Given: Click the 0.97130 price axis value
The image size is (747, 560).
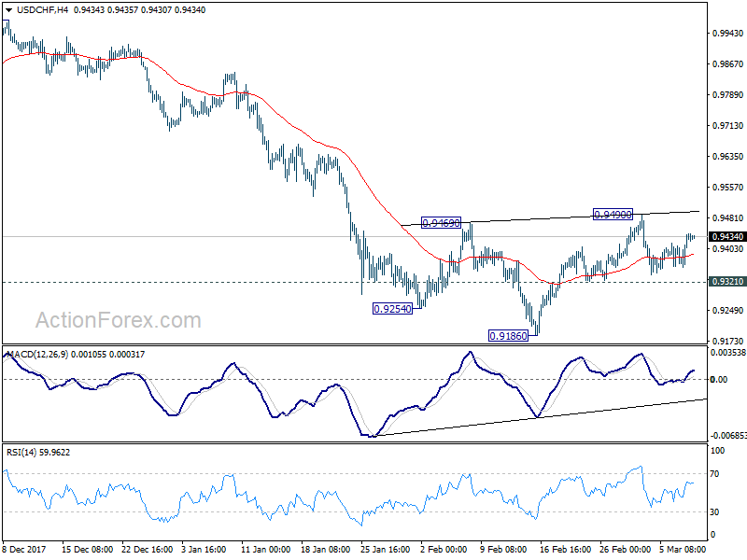Looking at the screenshot, I should (x=727, y=126).
